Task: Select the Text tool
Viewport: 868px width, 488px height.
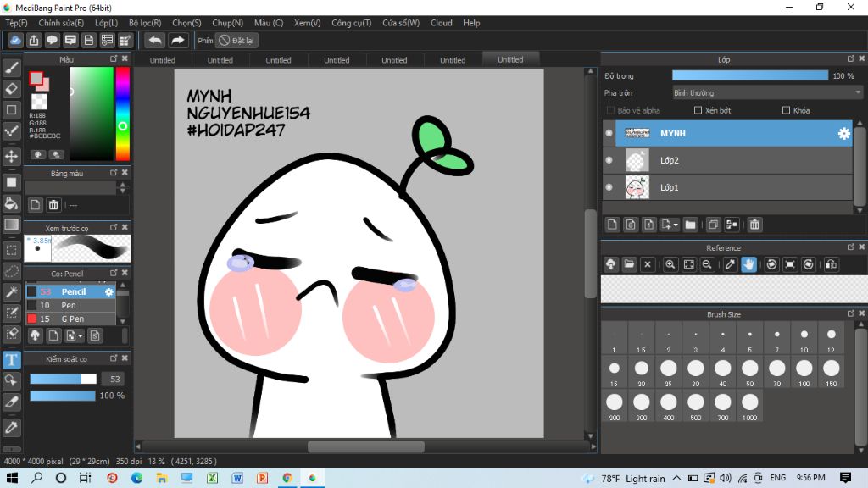Action: (12, 360)
